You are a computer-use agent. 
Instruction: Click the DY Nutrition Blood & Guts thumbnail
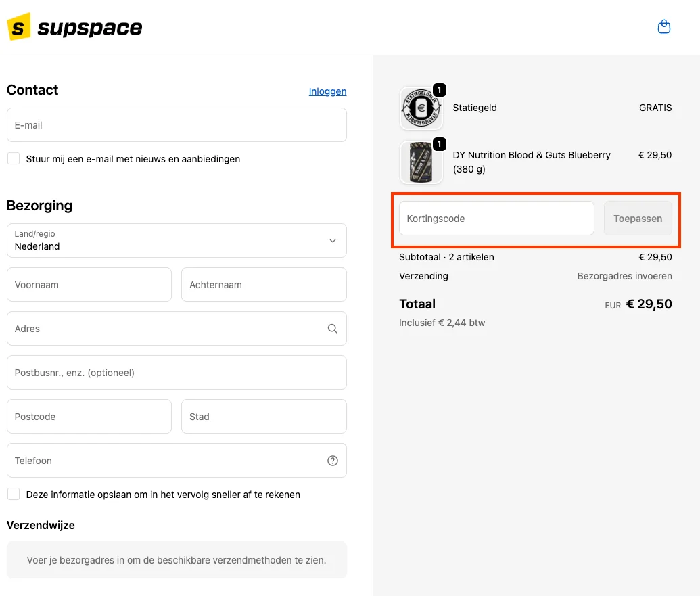tap(421, 162)
